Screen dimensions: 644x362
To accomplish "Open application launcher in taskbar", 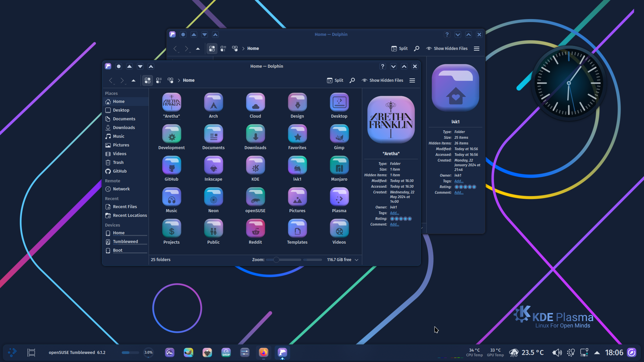I will click(x=12, y=353).
